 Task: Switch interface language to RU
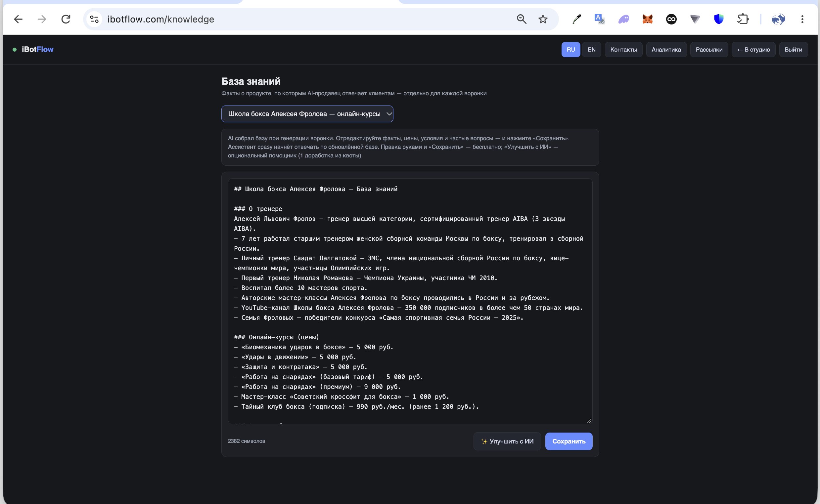(570, 50)
